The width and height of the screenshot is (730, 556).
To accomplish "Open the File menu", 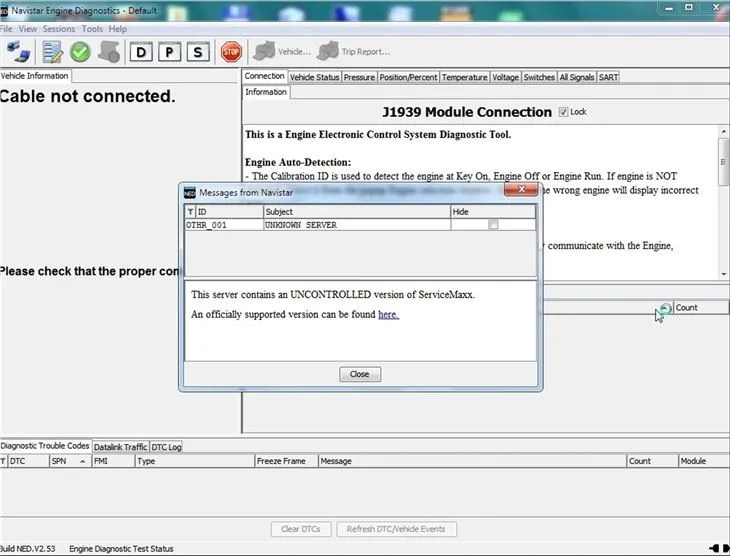I will pos(6,29).
